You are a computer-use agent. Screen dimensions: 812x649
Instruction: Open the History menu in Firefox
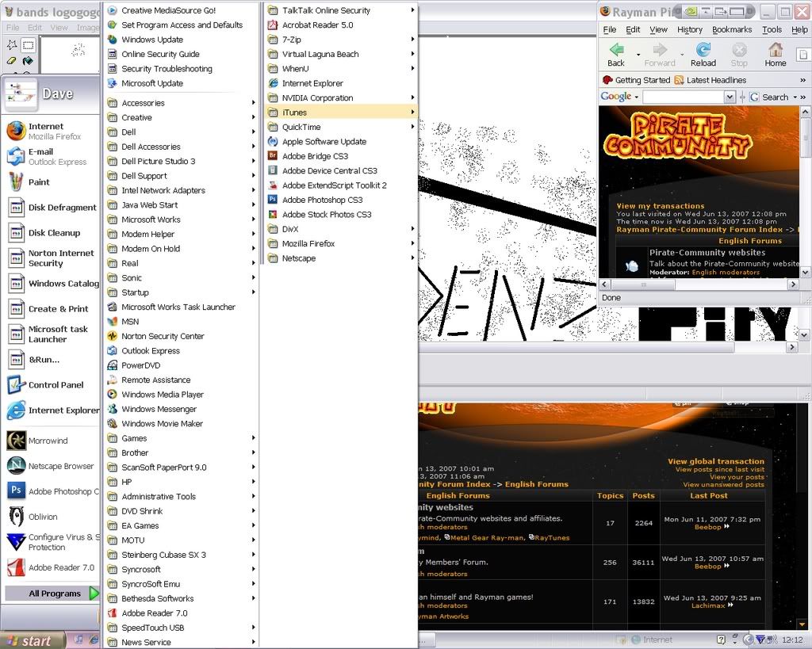pyautogui.click(x=690, y=29)
